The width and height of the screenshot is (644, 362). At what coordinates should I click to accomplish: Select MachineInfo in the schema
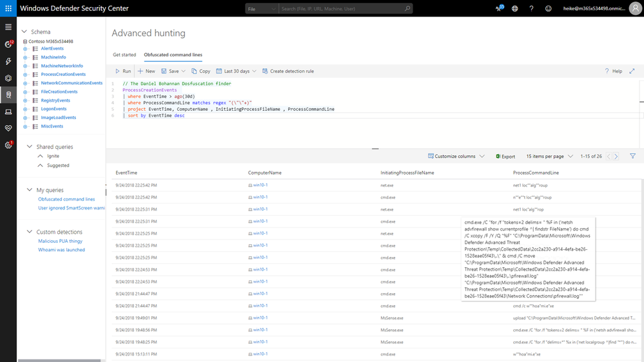pos(54,57)
